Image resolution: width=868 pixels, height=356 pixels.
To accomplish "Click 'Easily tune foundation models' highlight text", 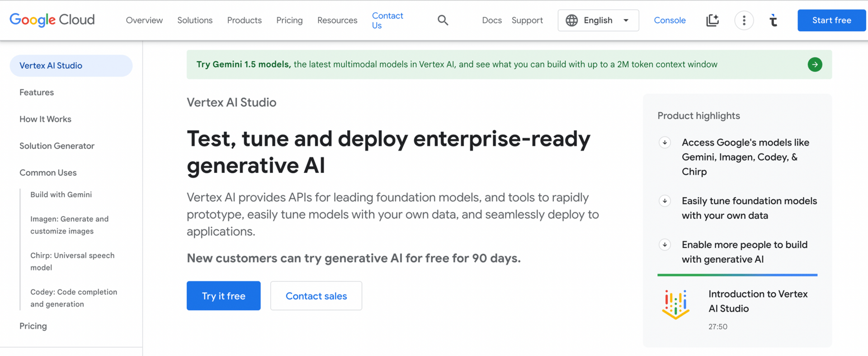I will pyautogui.click(x=749, y=208).
